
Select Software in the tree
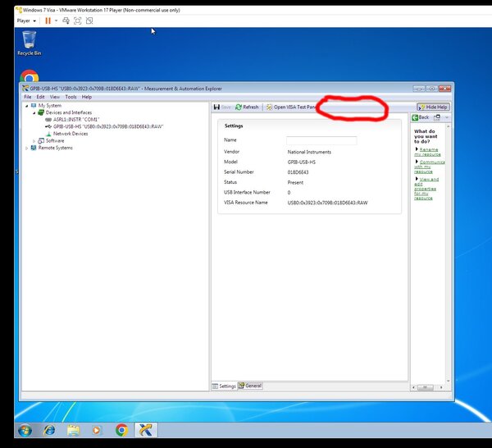[x=55, y=140]
